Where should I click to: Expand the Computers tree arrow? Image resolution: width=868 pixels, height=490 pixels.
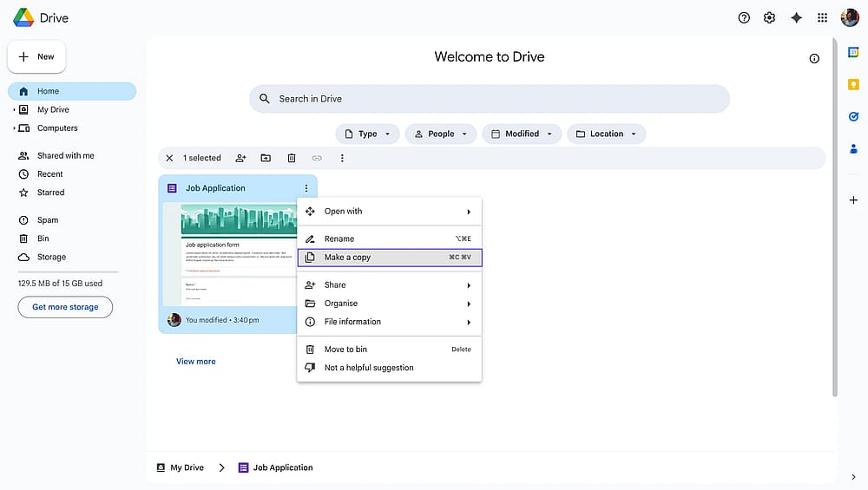coord(14,128)
